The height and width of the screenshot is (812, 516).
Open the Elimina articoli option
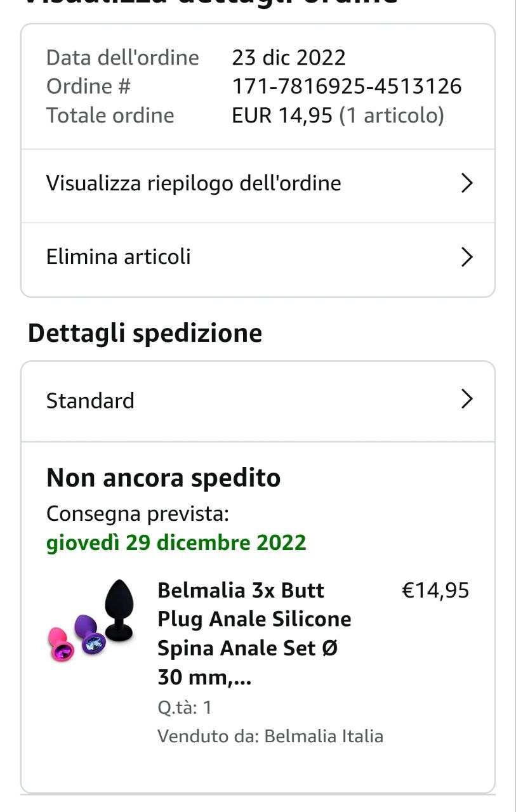click(x=119, y=257)
